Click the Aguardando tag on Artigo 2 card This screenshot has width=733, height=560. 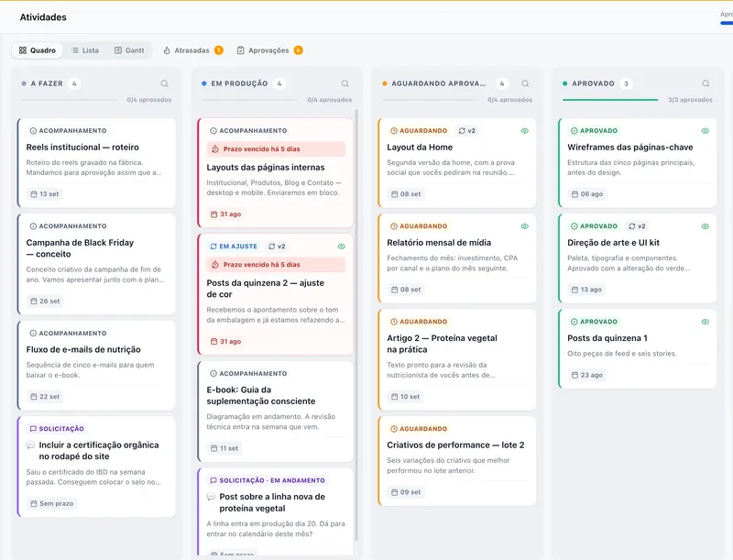click(x=419, y=322)
